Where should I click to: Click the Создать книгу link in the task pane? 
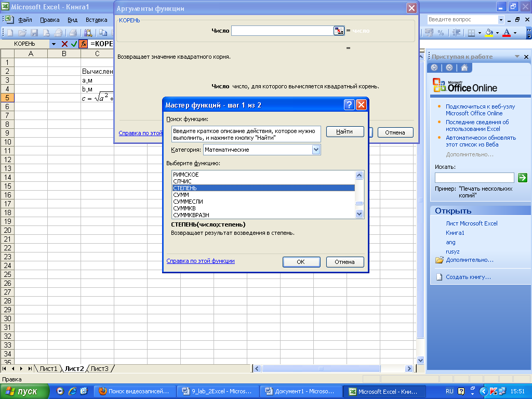pos(468,277)
